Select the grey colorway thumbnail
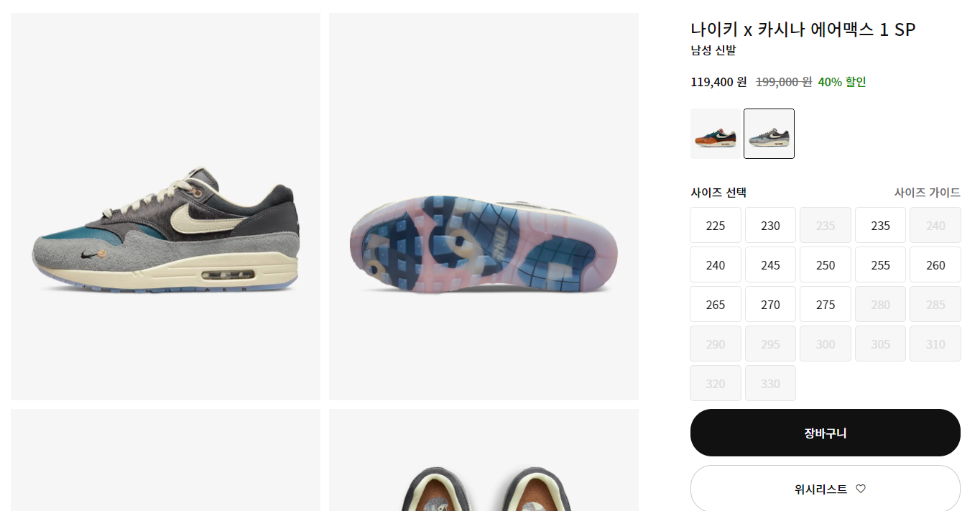 click(x=769, y=134)
